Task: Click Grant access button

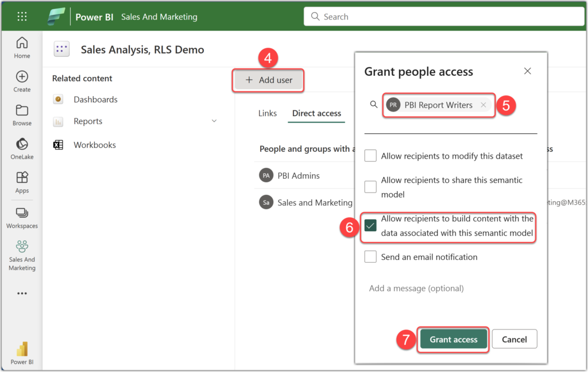Action: pos(454,339)
